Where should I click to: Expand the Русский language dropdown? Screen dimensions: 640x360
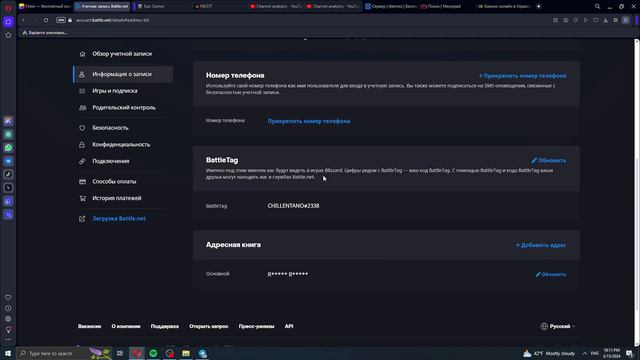(558, 327)
